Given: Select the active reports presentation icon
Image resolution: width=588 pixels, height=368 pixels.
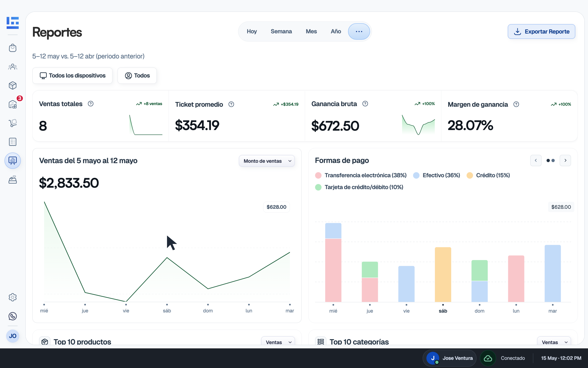Looking at the screenshot, I should pyautogui.click(x=13, y=161).
